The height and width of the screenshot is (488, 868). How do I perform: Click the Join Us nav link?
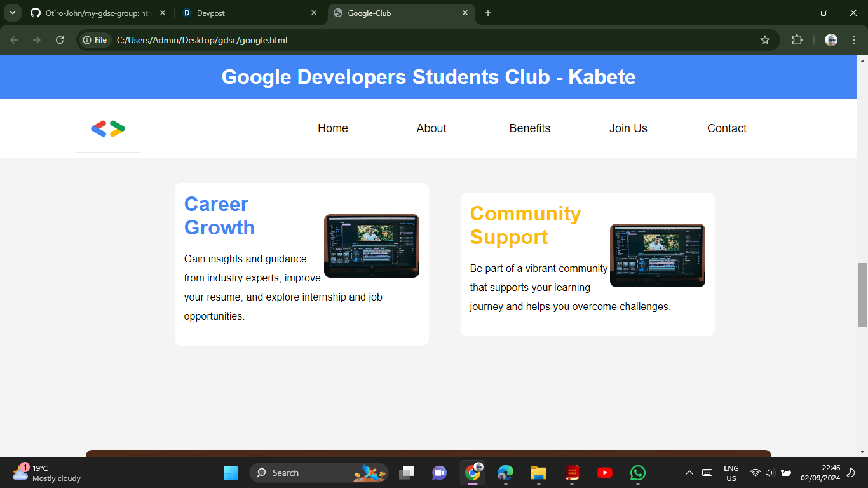click(628, 128)
